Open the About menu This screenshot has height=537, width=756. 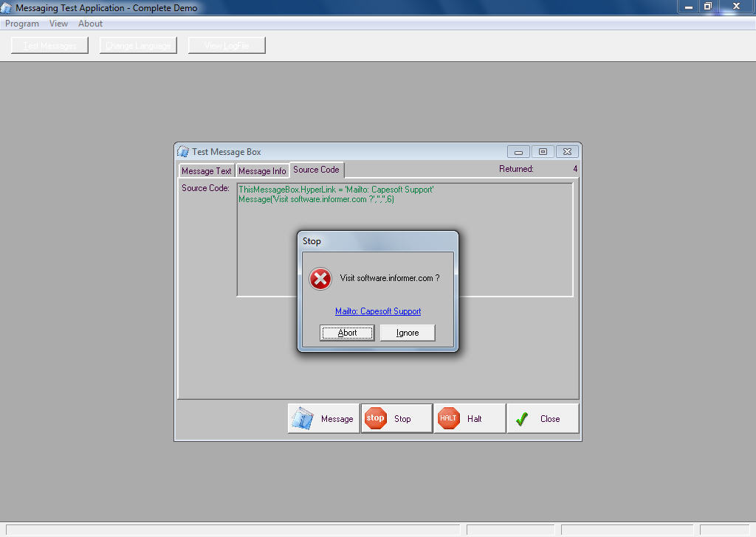[x=90, y=24]
